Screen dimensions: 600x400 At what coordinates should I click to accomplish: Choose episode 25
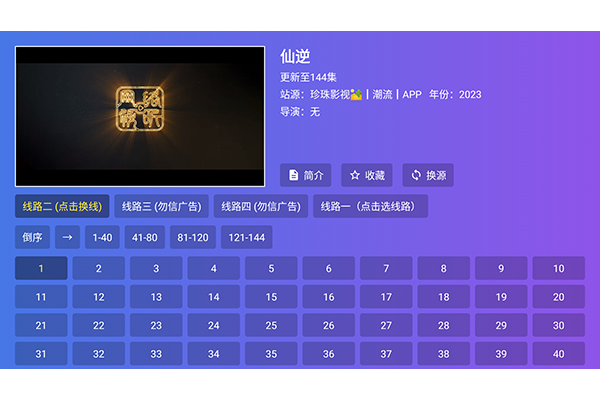[x=271, y=325]
